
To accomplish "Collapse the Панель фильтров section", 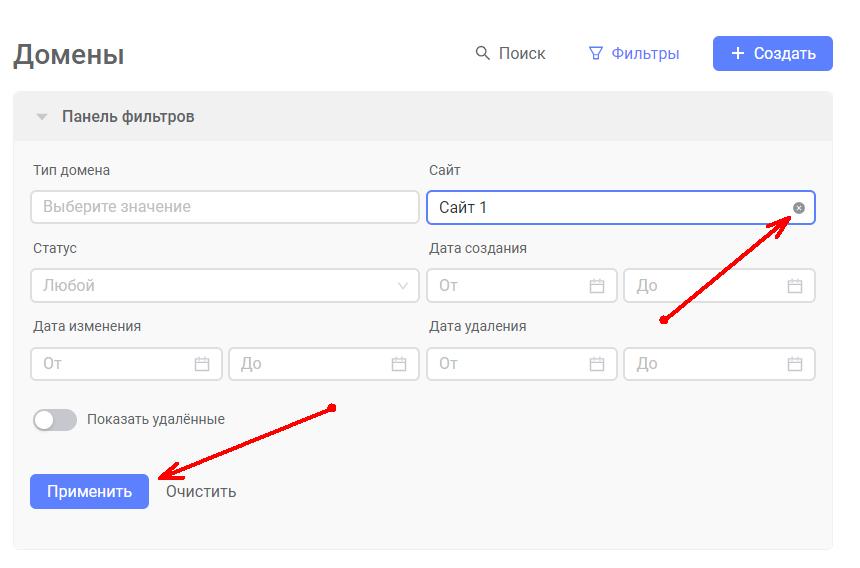I will coord(42,117).
